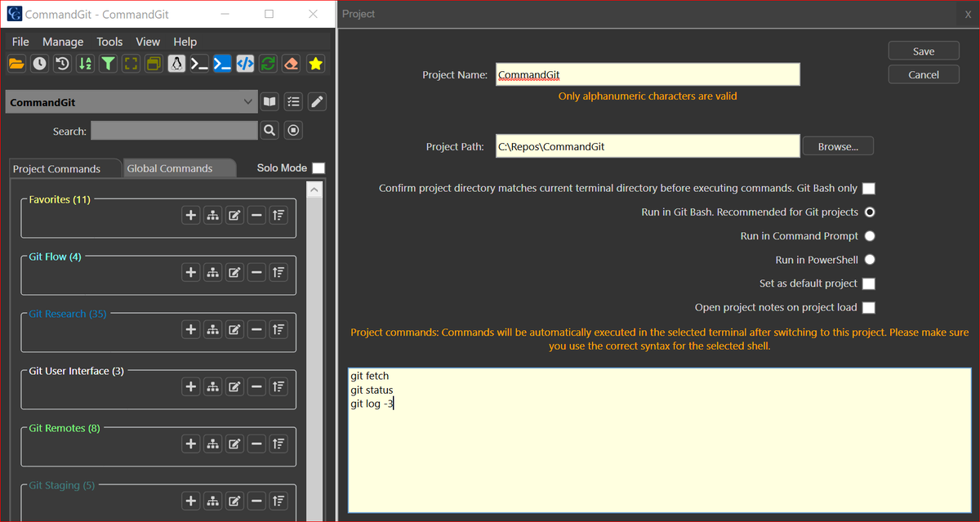Check Open project notes on project load
980x522 pixels.
(x=869, y=307)
